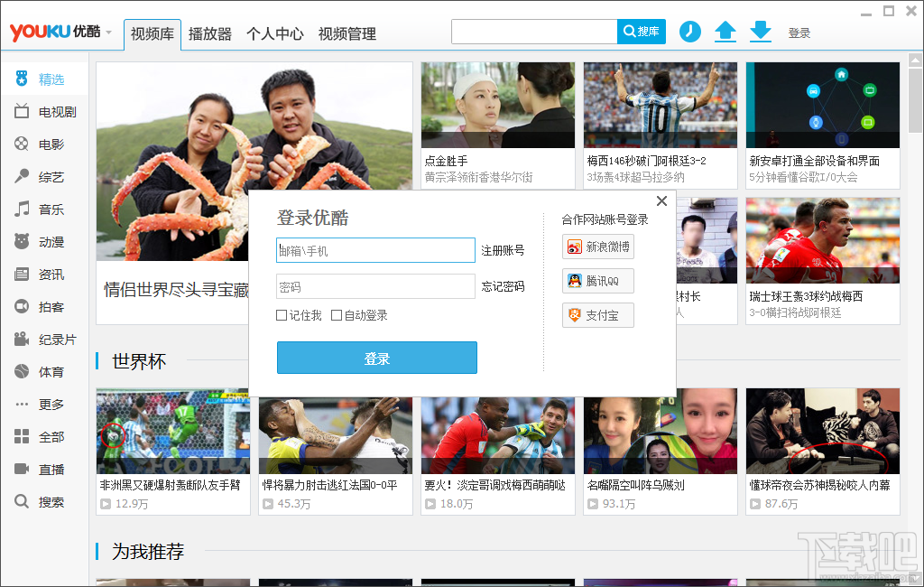Click the blue 登录 button

pos(377,358)
